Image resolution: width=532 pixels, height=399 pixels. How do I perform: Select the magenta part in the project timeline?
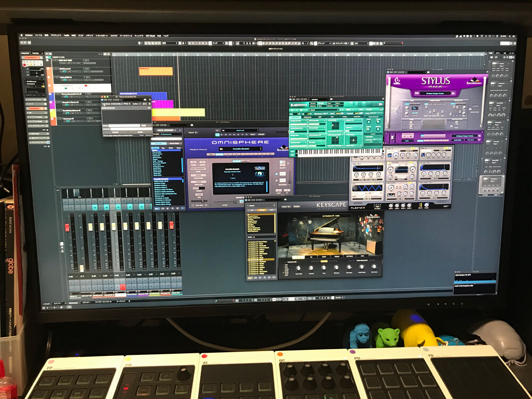pos(162,104)
